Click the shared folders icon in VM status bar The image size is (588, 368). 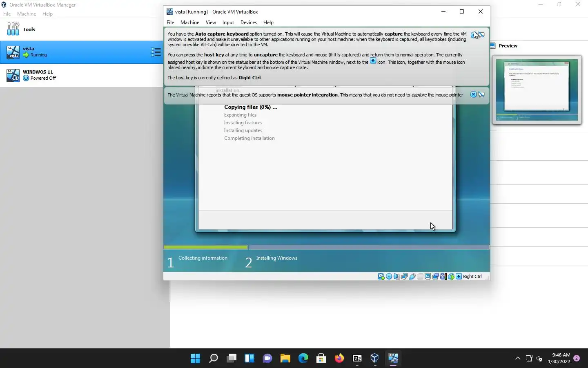420,276
